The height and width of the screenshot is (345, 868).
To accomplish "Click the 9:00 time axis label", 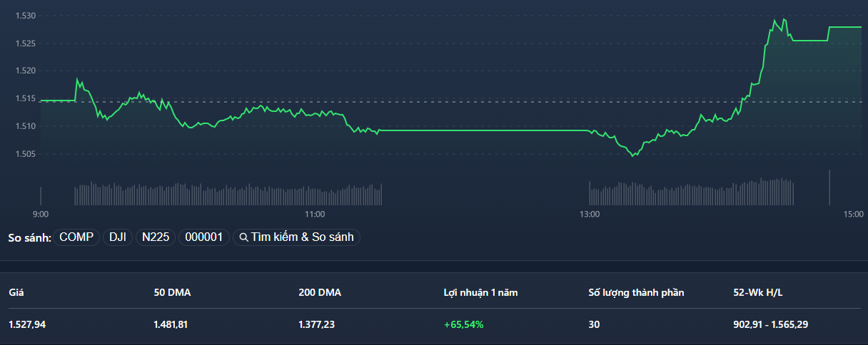I will [41, 214].
